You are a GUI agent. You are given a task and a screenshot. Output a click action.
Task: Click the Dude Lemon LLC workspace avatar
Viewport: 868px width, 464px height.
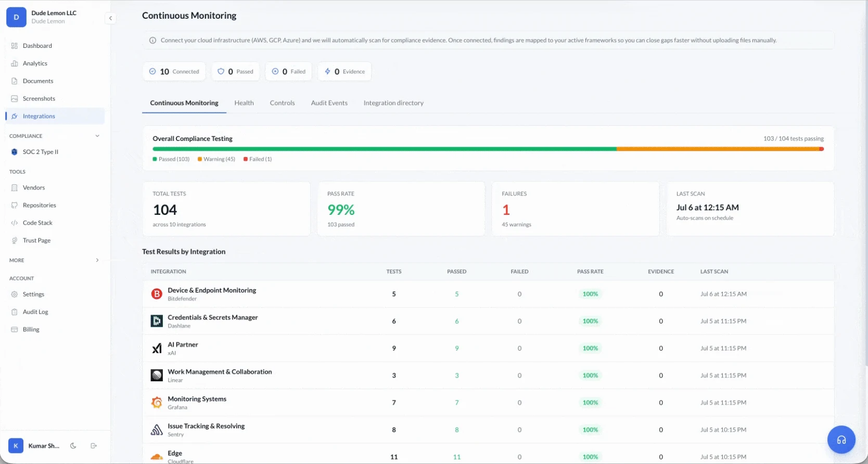tap(16, 17)
